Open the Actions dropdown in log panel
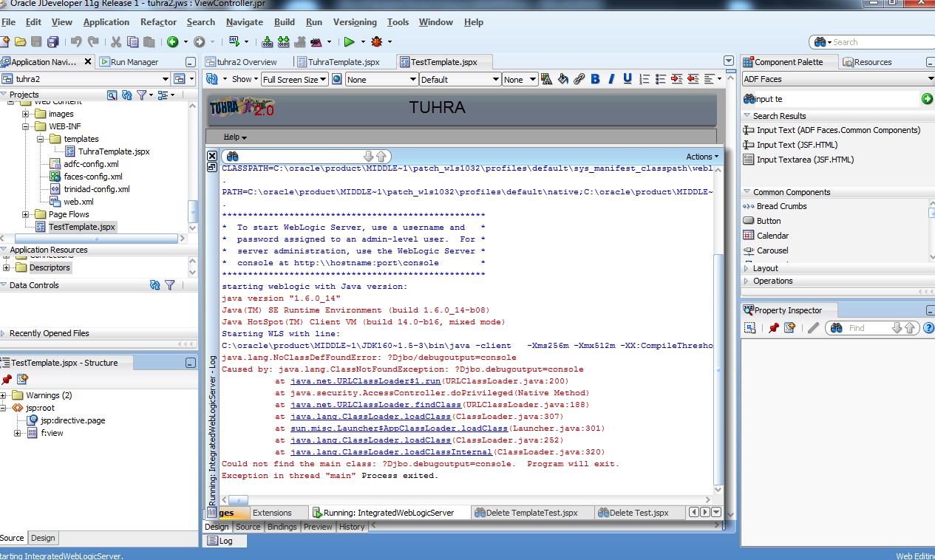Screen dimensions: 935x560 (702, 157)
